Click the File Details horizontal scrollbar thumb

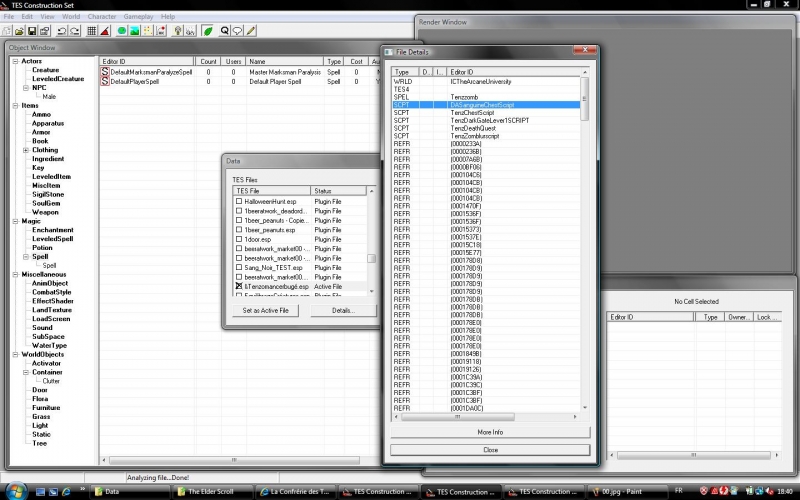[x=458, y=417]
